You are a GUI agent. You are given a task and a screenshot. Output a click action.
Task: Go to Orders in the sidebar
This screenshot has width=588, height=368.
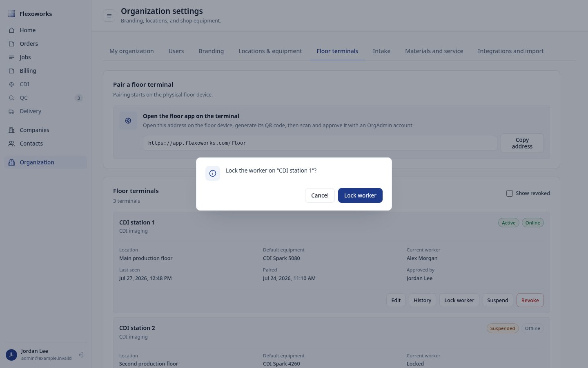tap(45, 44)
